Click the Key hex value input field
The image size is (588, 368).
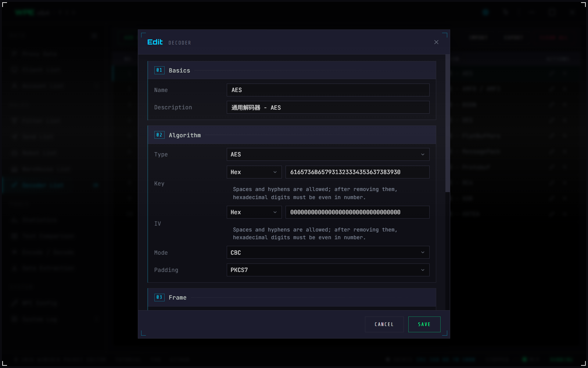[357, 172]
